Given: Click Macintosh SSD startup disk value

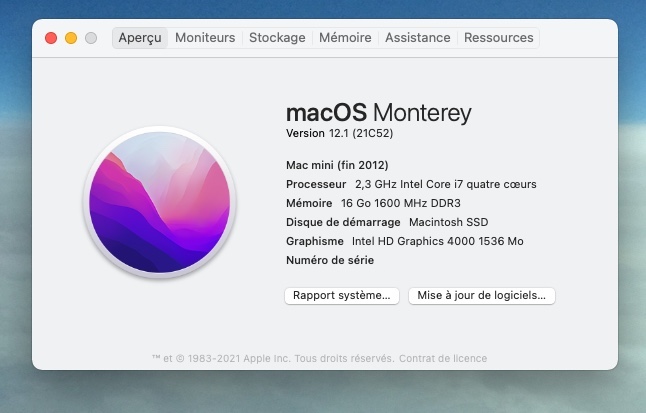Looking at the screenshot, I should pyautogui.click(x=449, y=222).
